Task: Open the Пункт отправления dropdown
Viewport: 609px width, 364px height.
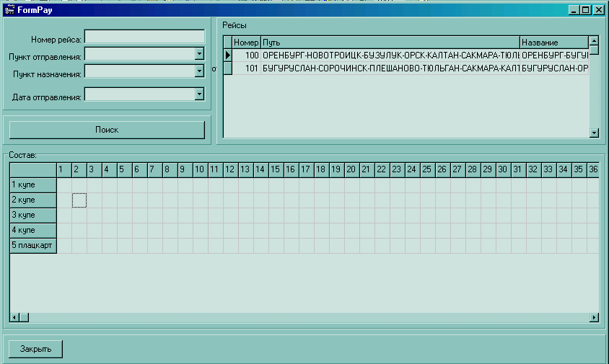Action: coord(199,53)
